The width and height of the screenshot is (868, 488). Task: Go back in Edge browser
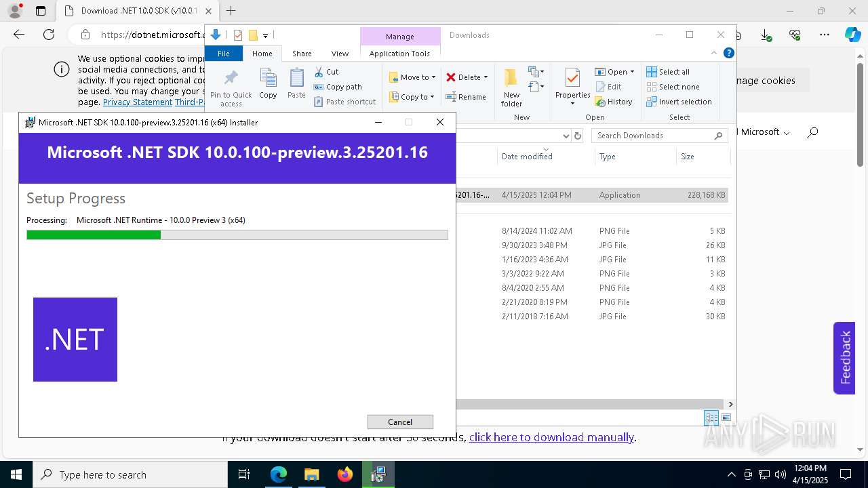pyautogui.click(x=19, y=35)
